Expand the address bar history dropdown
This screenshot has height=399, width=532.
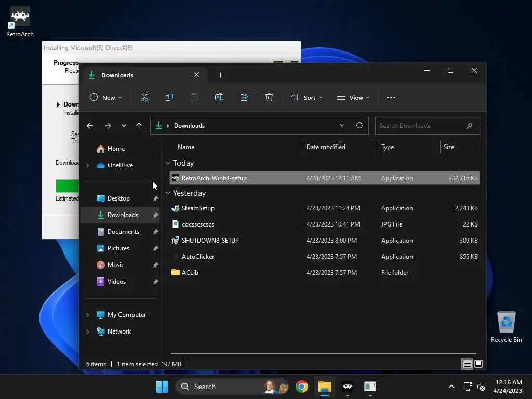pos(342,125)
